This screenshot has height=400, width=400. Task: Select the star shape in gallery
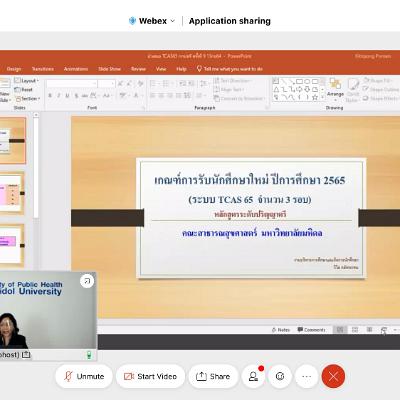coord(314,97)
